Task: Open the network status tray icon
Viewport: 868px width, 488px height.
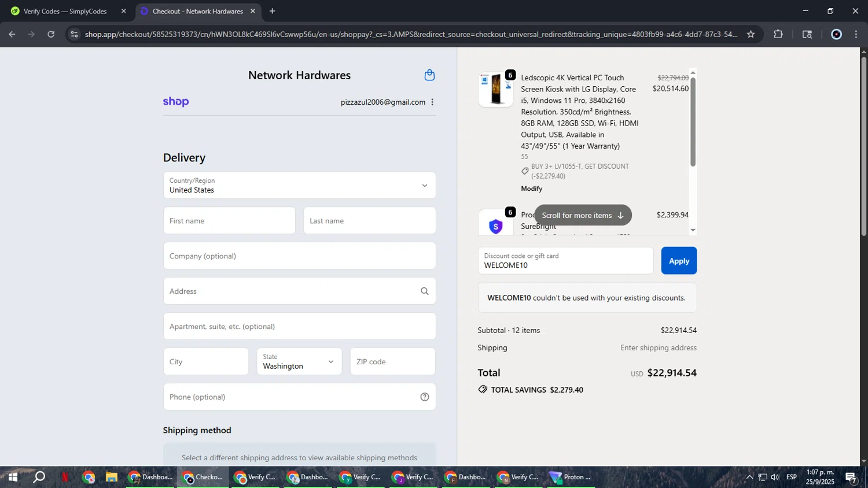Action: tap(763, 477)
